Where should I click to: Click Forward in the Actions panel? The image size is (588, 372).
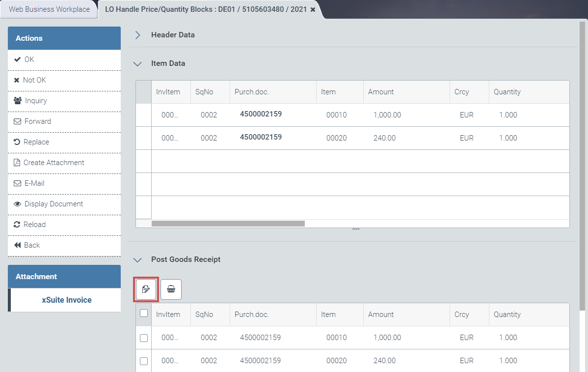(x=37, y=121)
